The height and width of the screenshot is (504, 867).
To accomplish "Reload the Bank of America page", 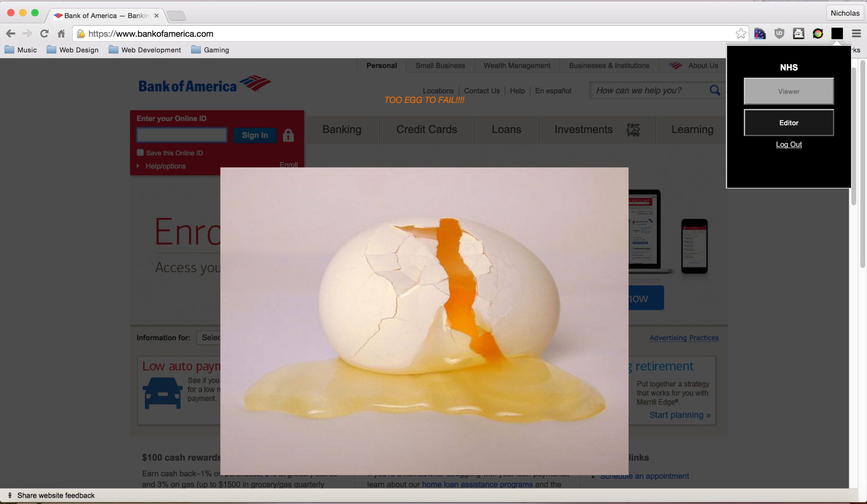I will (44, 34).
